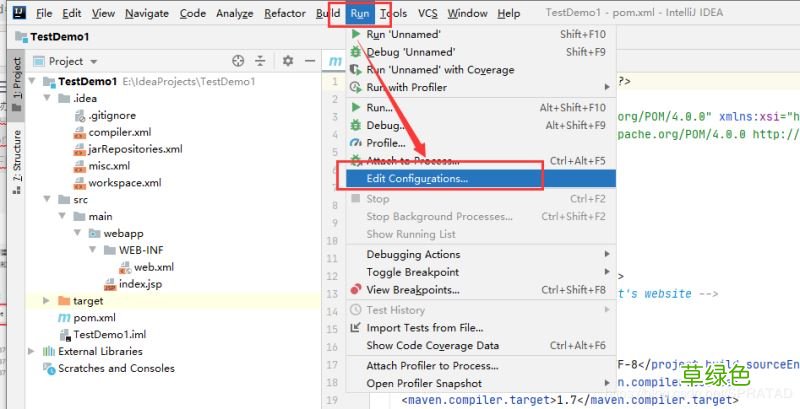Click the Collapse All icon in Project panel
This screenshot has height=409, width=800.
coord(260,61)
